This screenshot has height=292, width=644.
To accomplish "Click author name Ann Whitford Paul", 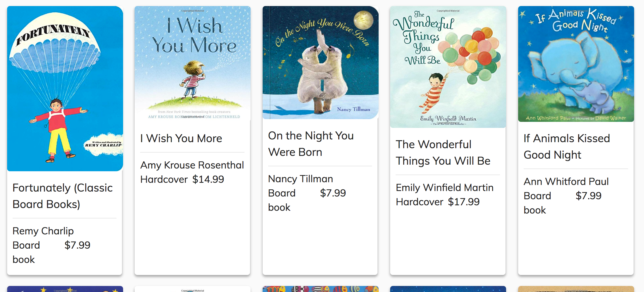I will coord(566,182).
